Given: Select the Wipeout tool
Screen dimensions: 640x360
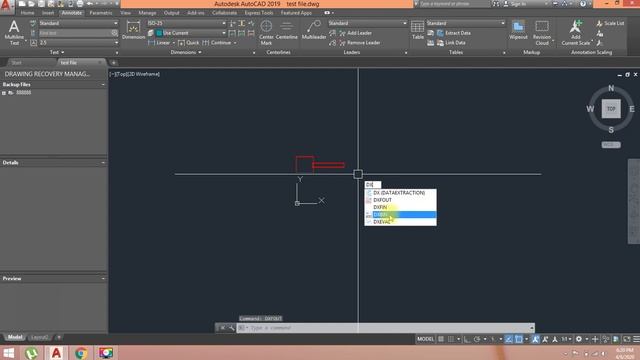Looking at the screenshot, I should pyautogui.click(x=518, y=30).
